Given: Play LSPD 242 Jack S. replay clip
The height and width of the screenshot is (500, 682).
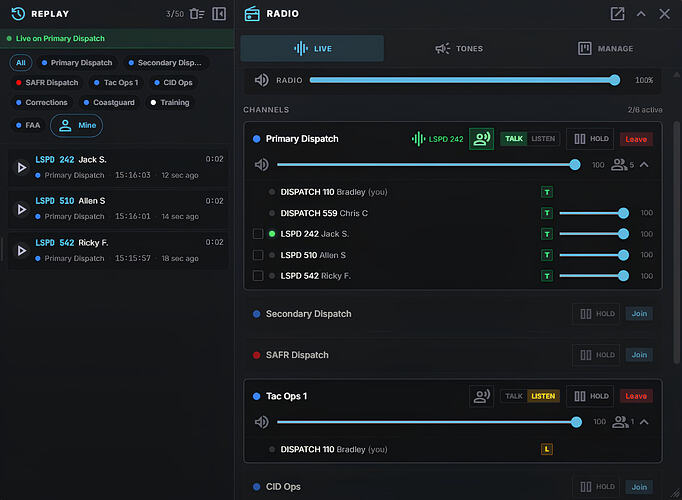Looking at the screenshot, I should pos(21,167).
